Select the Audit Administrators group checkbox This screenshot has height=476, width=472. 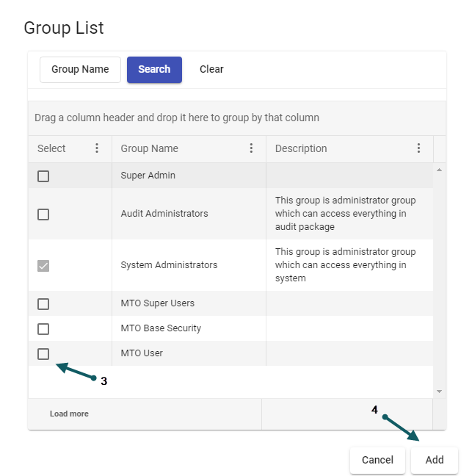43,214
